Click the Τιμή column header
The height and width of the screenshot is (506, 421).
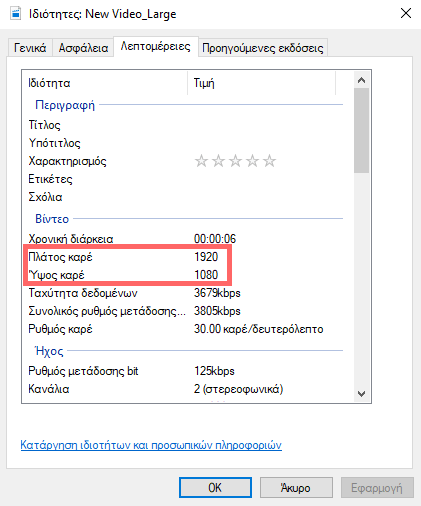[x=262, y=83]
